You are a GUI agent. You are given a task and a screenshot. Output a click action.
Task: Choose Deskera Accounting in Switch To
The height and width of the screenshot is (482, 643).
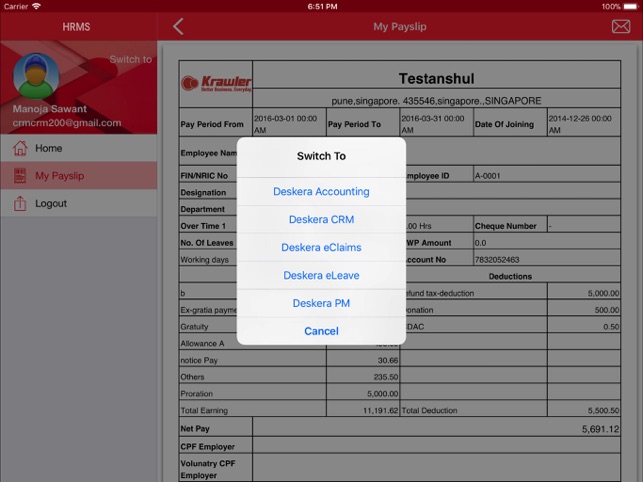[x=321, y=192]
